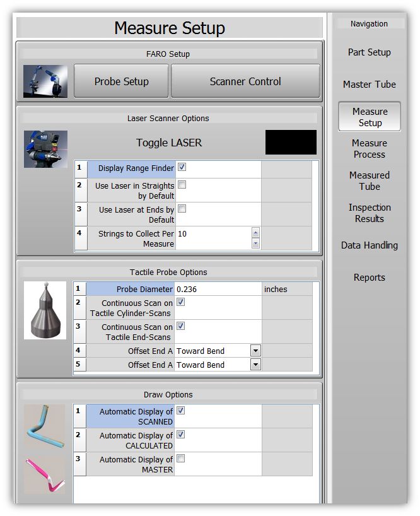Click the blue scanned tube image
The height and width of the screenshot is (516, 420).
click(x=44, y=426)
